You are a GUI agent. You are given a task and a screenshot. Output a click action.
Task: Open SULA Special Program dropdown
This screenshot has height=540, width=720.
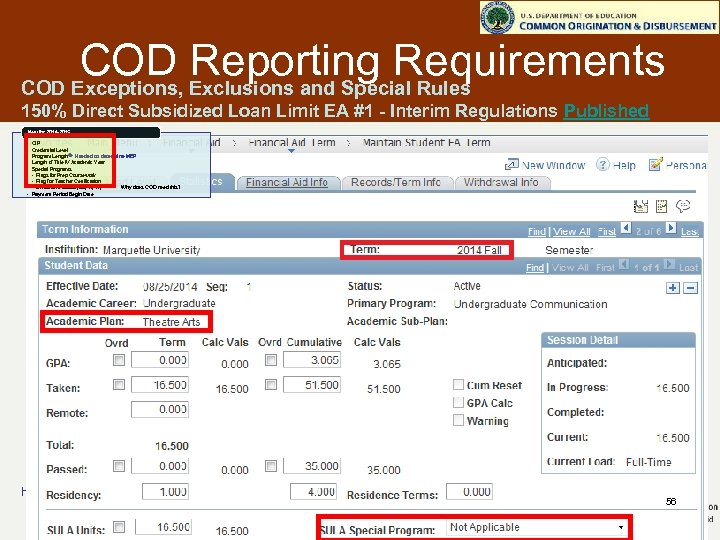click(537, 528)
